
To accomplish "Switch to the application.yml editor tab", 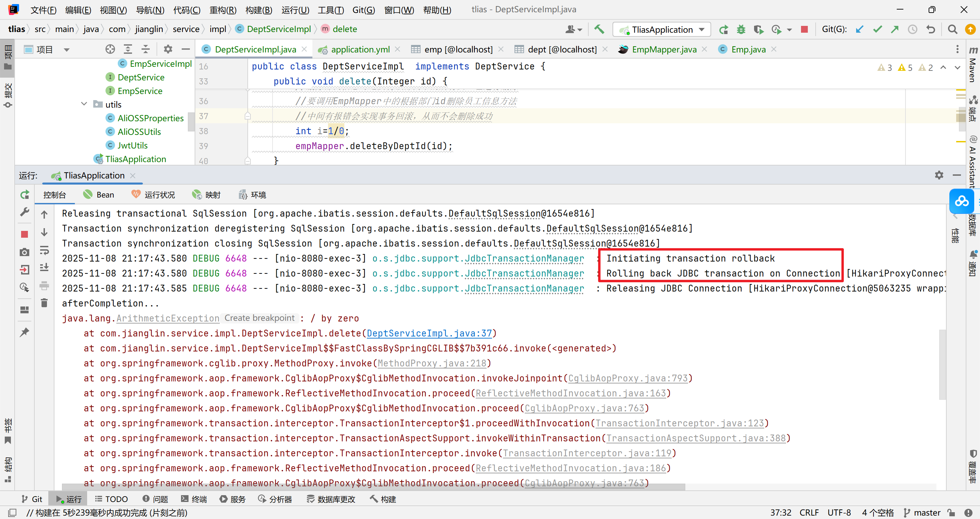I will coord(360,49).
